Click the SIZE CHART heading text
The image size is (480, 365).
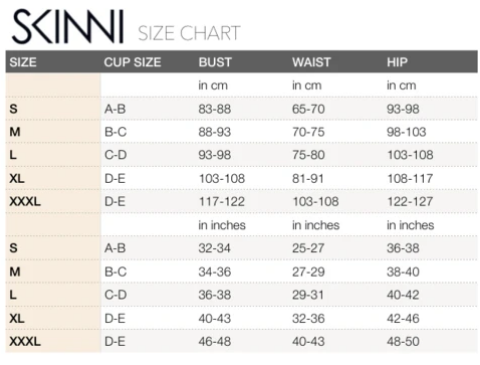point(189,33)
